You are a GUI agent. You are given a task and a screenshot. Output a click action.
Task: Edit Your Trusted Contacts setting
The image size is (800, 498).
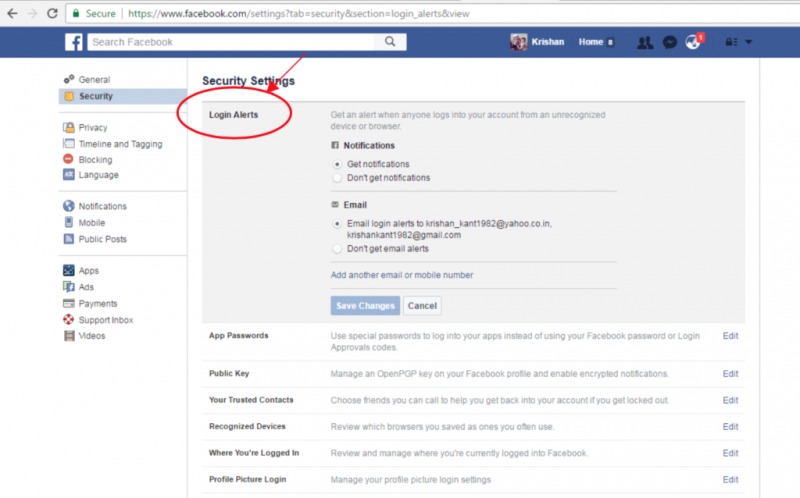[x=731, y=401]
